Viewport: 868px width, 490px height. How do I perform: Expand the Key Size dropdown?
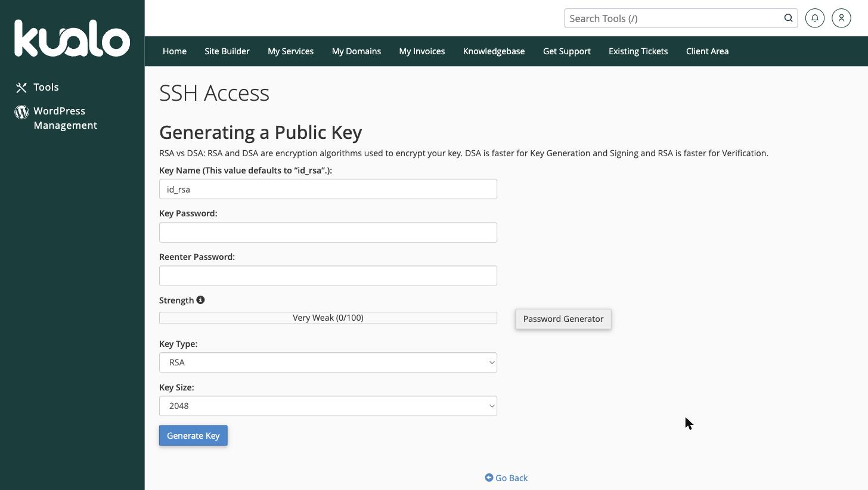pos(328,406)
